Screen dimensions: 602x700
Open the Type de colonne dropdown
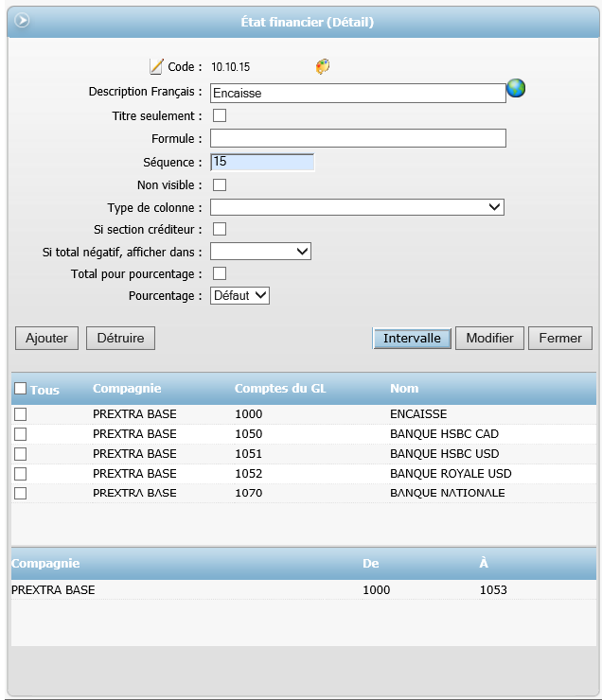(x=357, y=207)
